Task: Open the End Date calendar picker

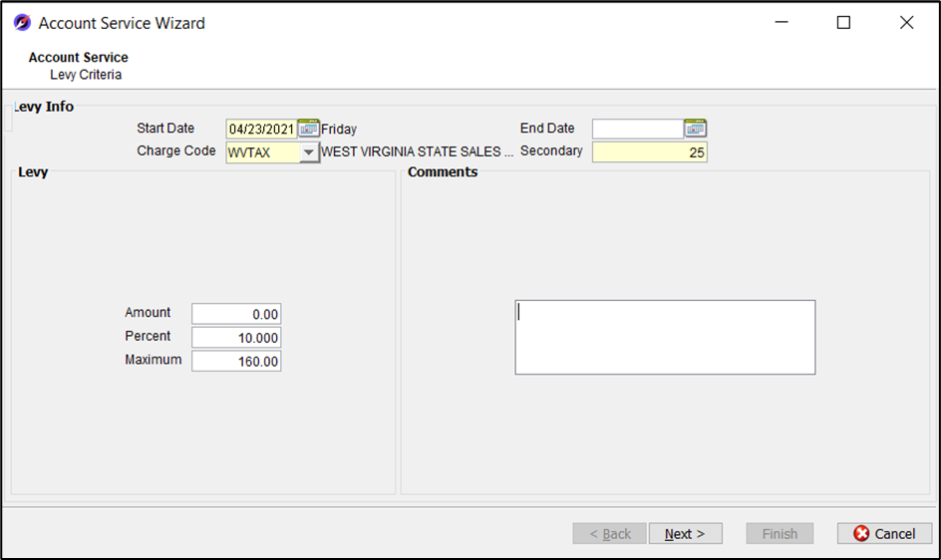Action: [x=695, y=129]
